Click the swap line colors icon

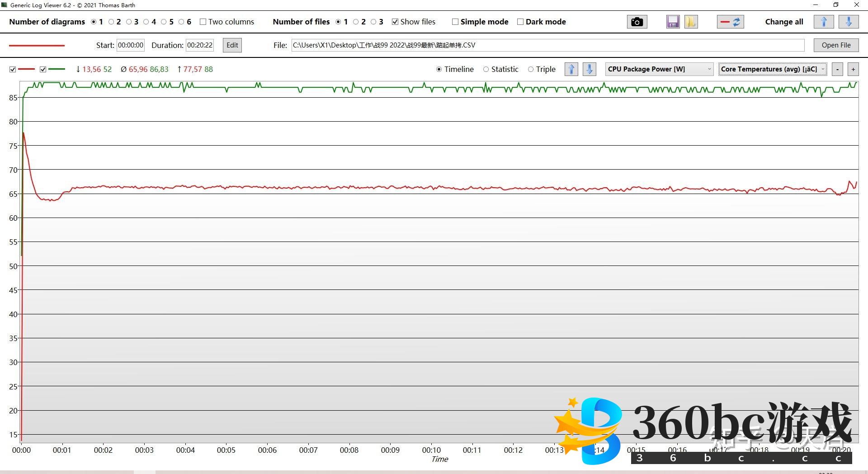click(x=730, y=22)
